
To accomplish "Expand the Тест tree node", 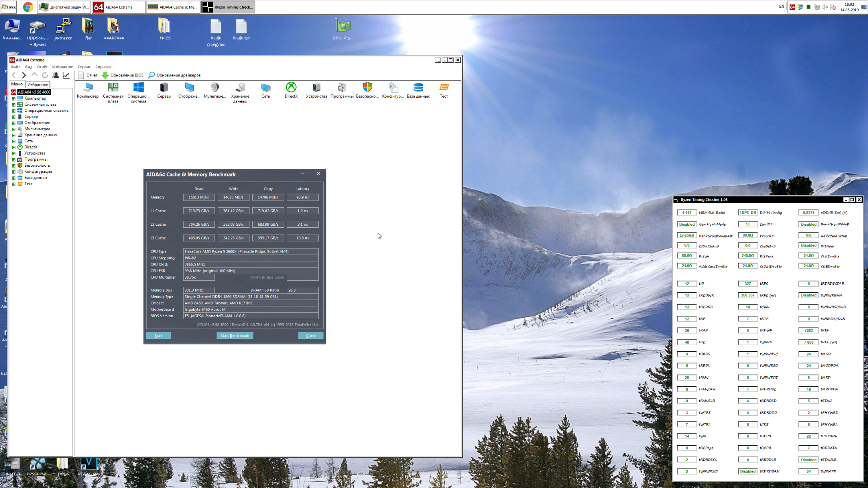I will [13, 184].
